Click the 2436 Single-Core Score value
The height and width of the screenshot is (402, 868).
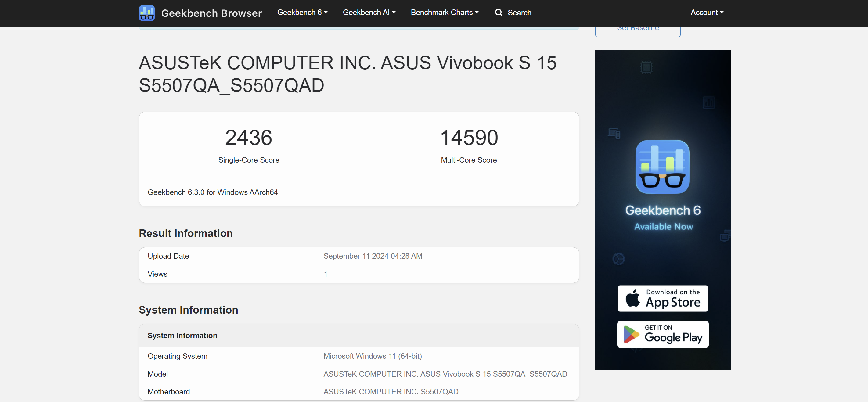pyautogui.click(x=248, y=138)
